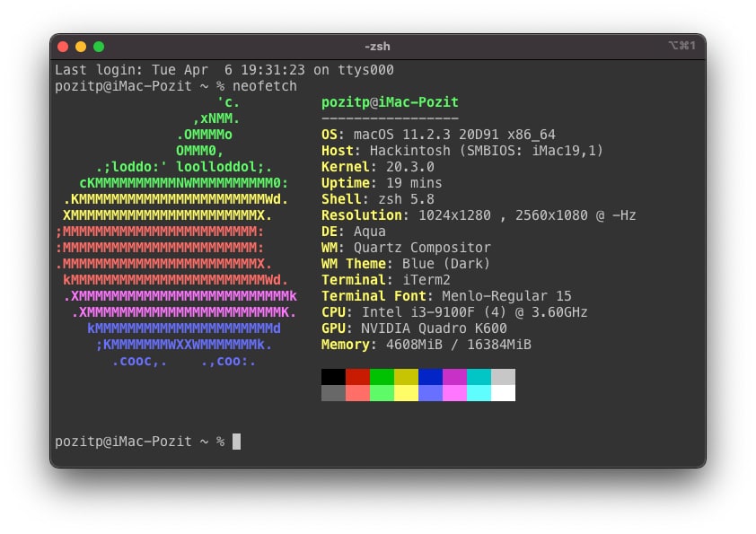The width and height of the screenshot is (756, 534).
Task: Click the Shell zsh 5.8 line
Action: click(378, 199)
